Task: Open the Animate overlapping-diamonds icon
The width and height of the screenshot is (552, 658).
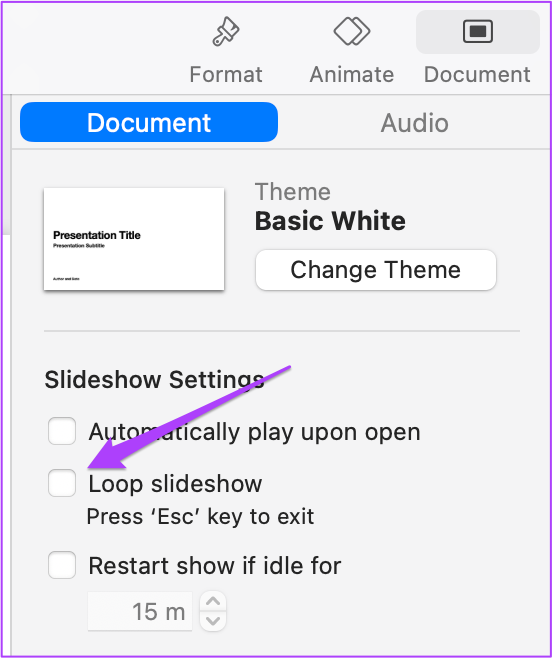Action: tap(352, 31)
